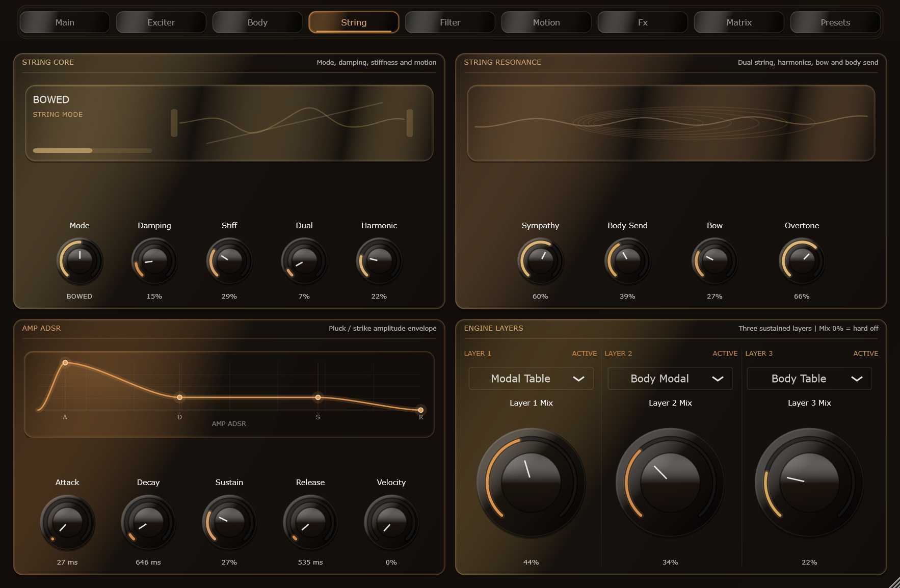Click the Sustain knob at 27%
This screenshot has height=588, width=900.
click(x=229, y=523)
